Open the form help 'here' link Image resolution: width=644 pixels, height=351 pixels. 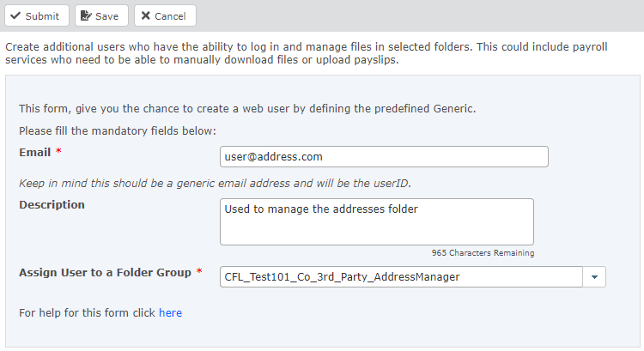(x=170, y=313)
